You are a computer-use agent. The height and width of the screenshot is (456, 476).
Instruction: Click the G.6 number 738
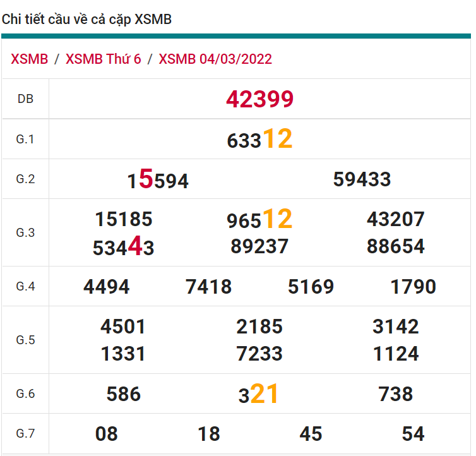pyautogui.click(x=395, y=395)
